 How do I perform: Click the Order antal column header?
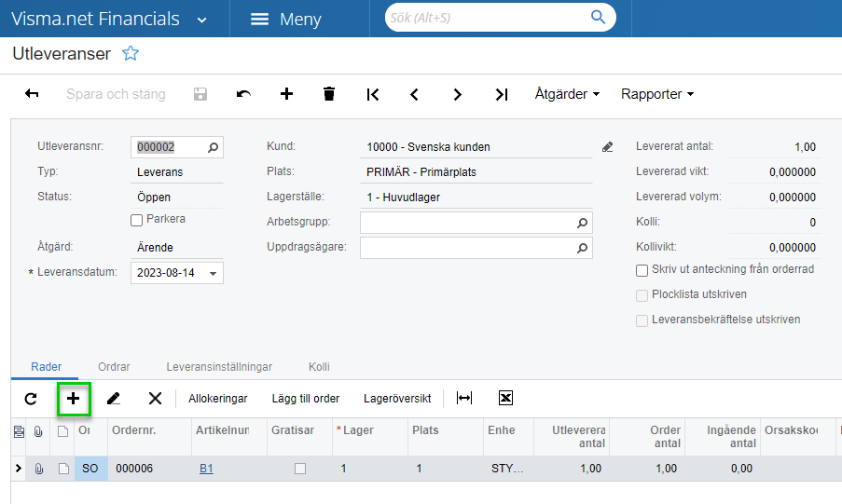click(x=647, y=437)
